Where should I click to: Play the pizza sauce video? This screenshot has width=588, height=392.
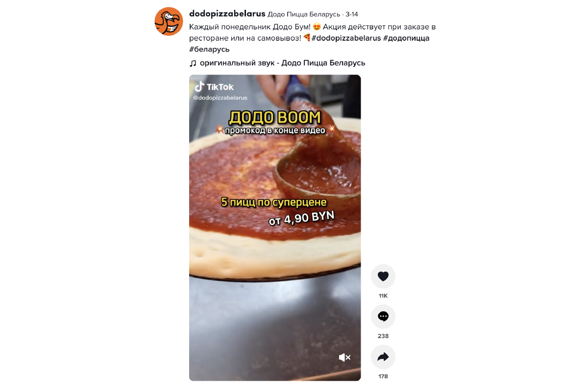[275, 228]
